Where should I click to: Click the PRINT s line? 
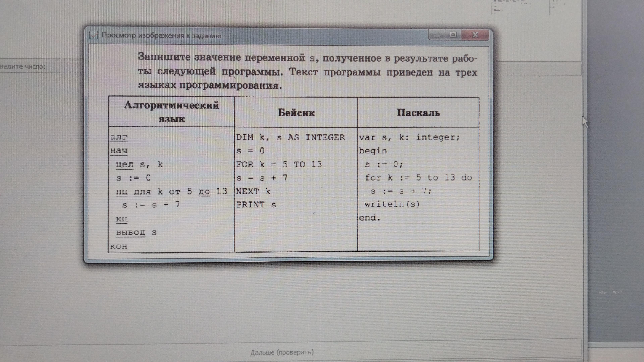tap(256, 205)
